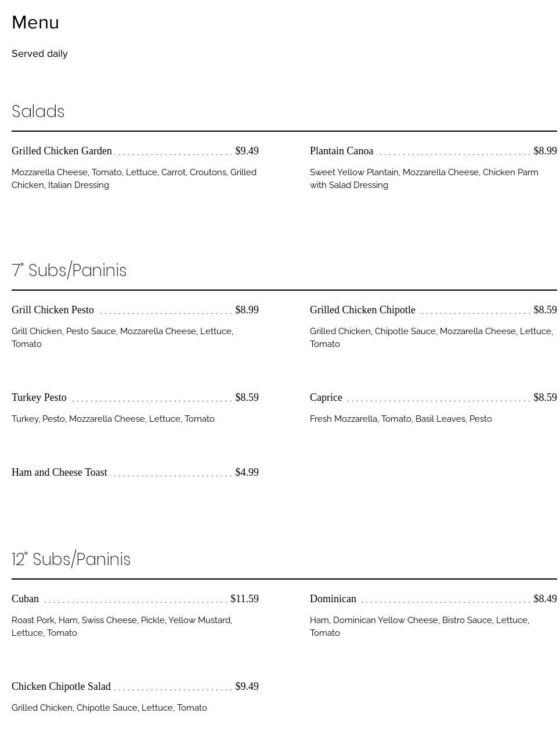This screenshot has height=749, width=560.
Task: Click the Served daily subtitle
Action: [x=39, y=54]
